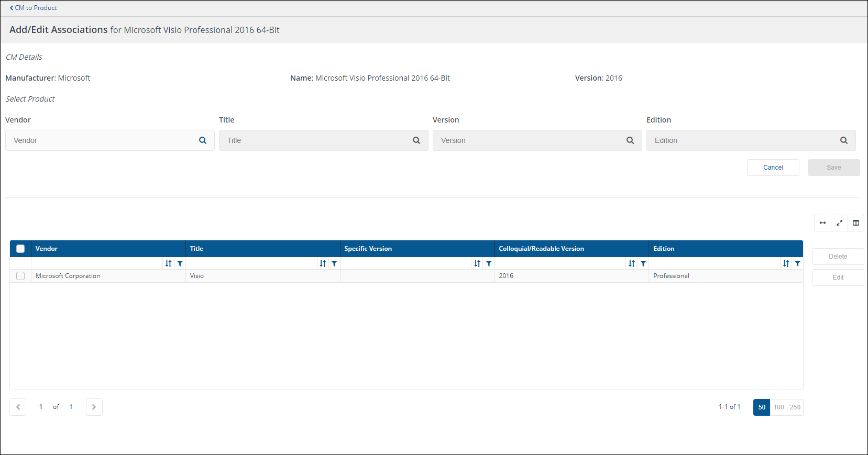Filter the Edition column
This screenshot has height=455, width=868.
[x=797, y=263]
